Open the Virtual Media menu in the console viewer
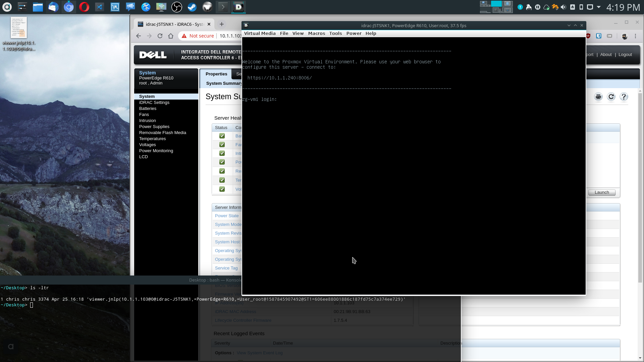The height and width of the screenshot is (362, 644). 260,33
